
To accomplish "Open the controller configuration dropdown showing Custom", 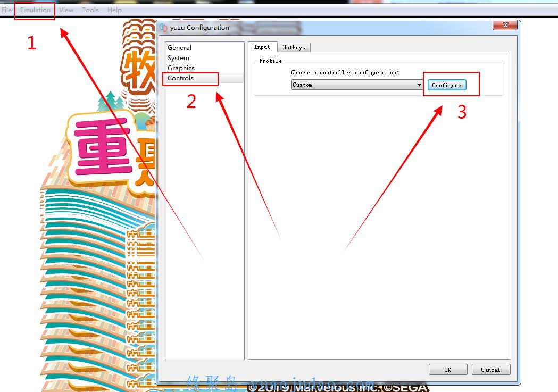I will (x=356, y=85).
